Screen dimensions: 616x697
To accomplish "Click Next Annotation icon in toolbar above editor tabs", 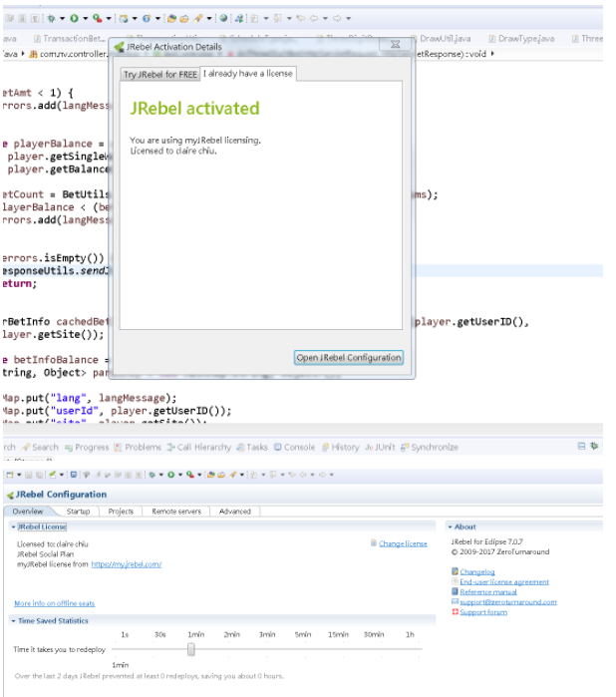I will point(254,18).
